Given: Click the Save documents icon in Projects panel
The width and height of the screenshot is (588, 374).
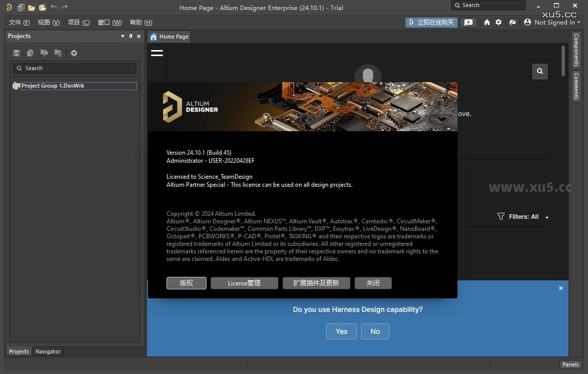Looking at the screenshot, I should (x=16, y=53).
